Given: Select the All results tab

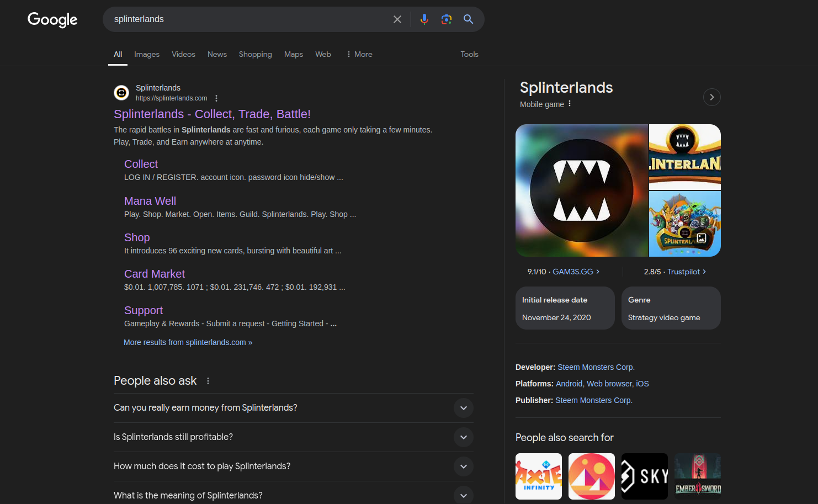Looking at the screenshot, I should click(118, 54).
